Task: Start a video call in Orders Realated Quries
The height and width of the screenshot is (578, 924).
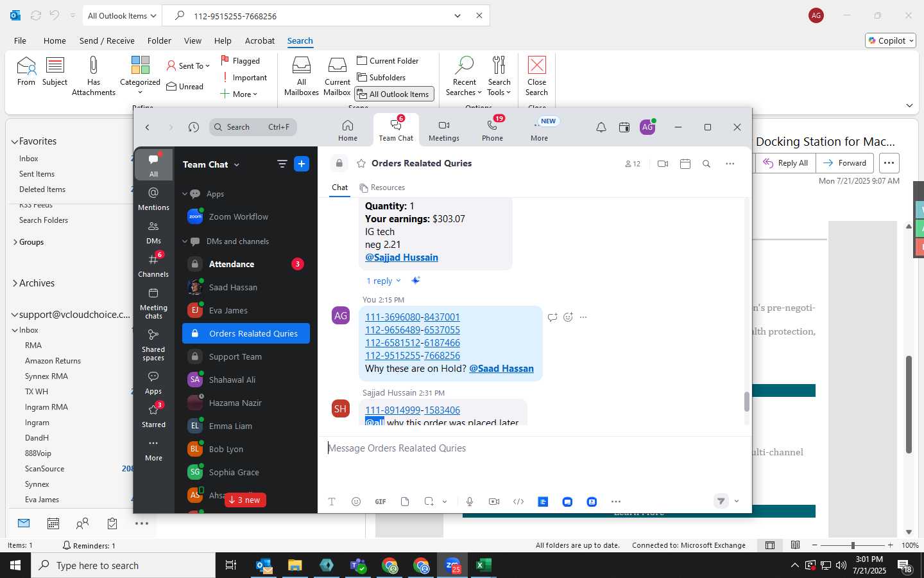Action: pyautogui.click(x=663, y=164)
